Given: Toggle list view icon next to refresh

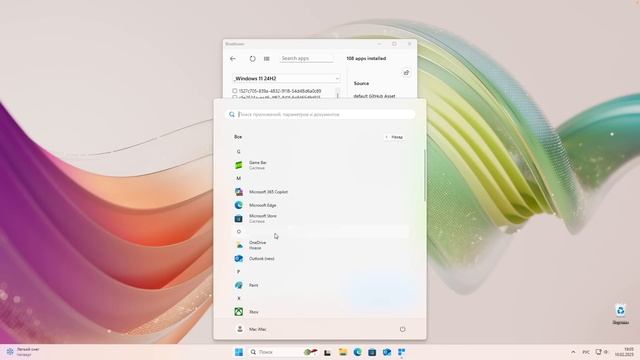Looking at the screenshot, I should tap(267, 59).
